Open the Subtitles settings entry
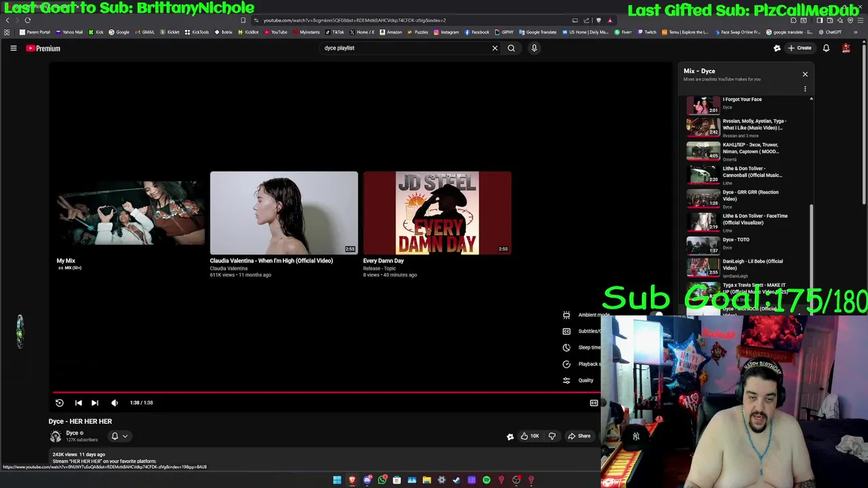This screenshot has height=488, width=868. pyautogui.click(x=582, y=331)
